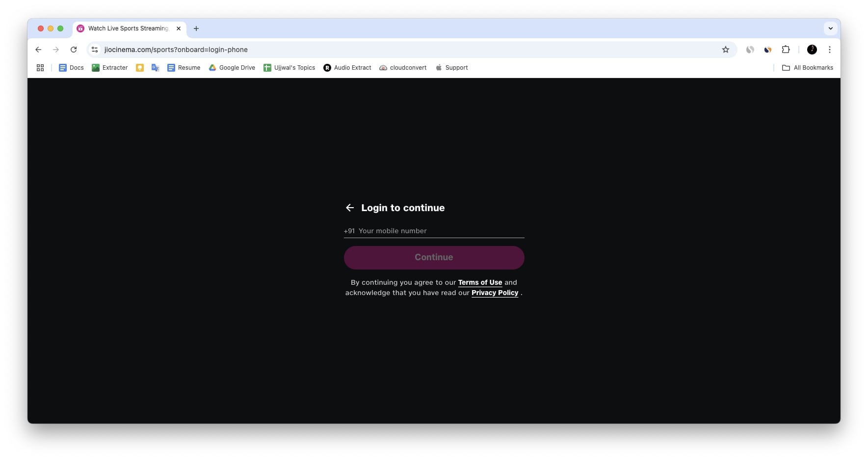
Task: Go back using browser back arrow
Action: [x=38, y=50]
